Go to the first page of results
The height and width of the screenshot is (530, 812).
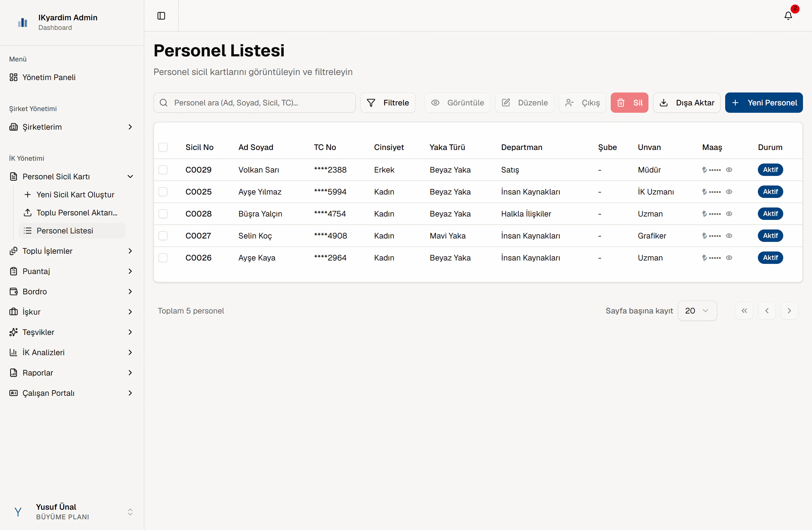point(744,310)
